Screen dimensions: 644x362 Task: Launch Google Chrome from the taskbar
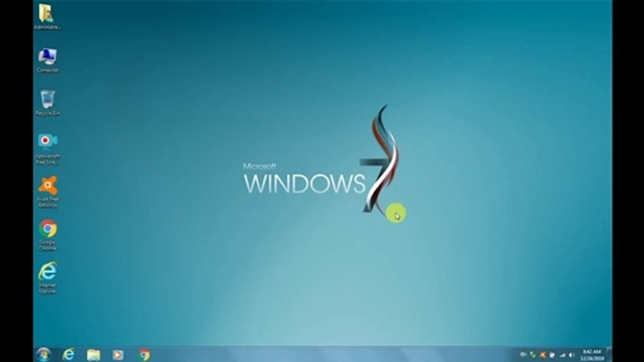click(x=144, y=354)
